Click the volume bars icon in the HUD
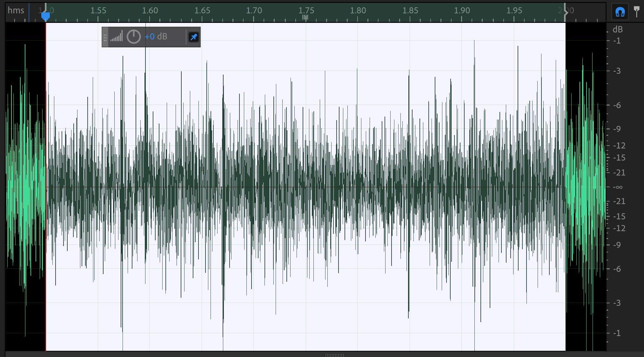 pyautogui.click(x=117, y=37)
